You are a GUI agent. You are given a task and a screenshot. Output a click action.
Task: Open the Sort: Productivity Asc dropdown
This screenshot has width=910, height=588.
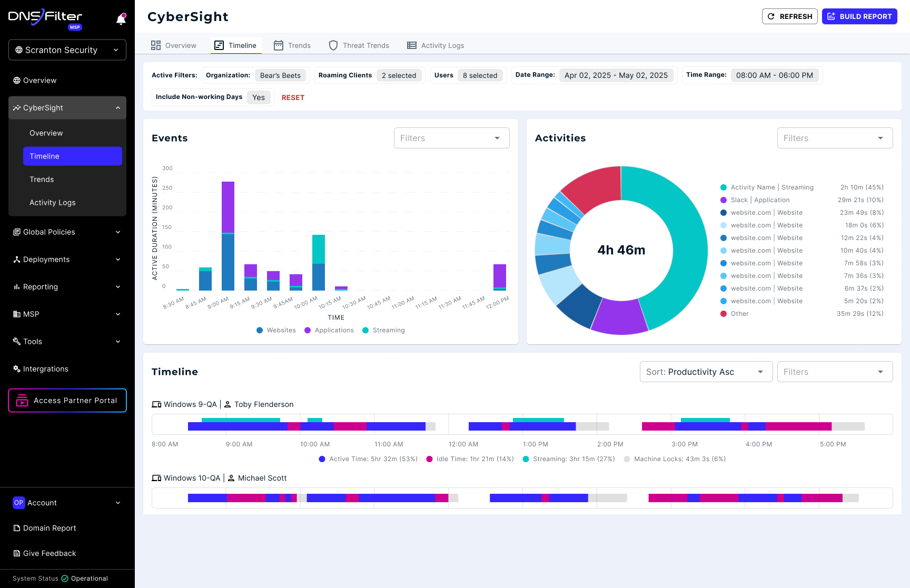click(x=706, y=372)
